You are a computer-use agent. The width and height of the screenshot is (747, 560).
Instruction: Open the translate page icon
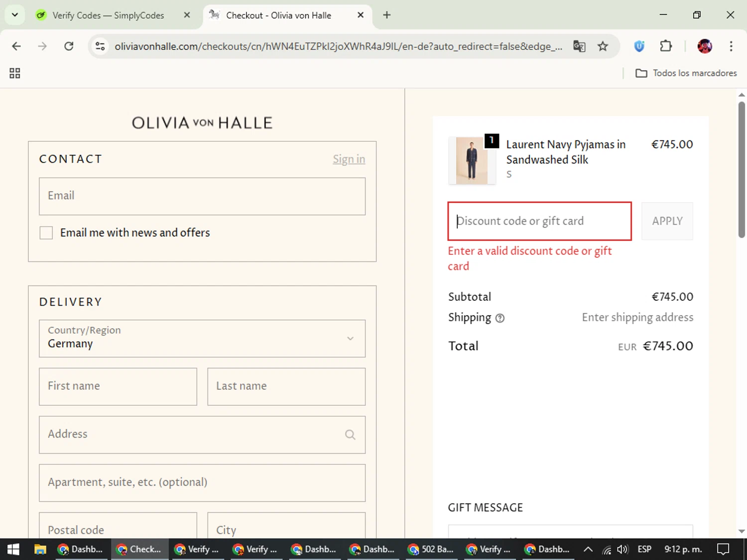point(579,46)
